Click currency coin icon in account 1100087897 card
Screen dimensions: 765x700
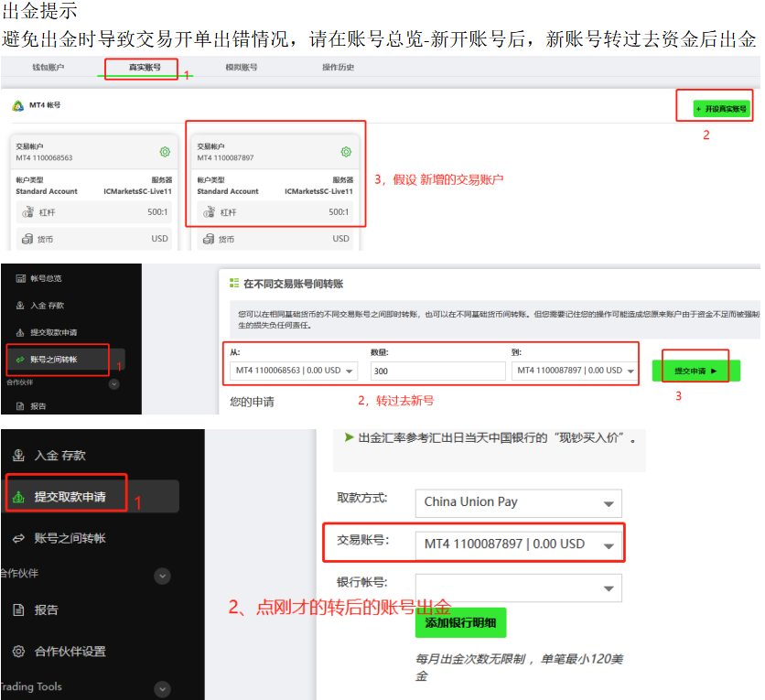pyautogui.click(x=209, y=239)
